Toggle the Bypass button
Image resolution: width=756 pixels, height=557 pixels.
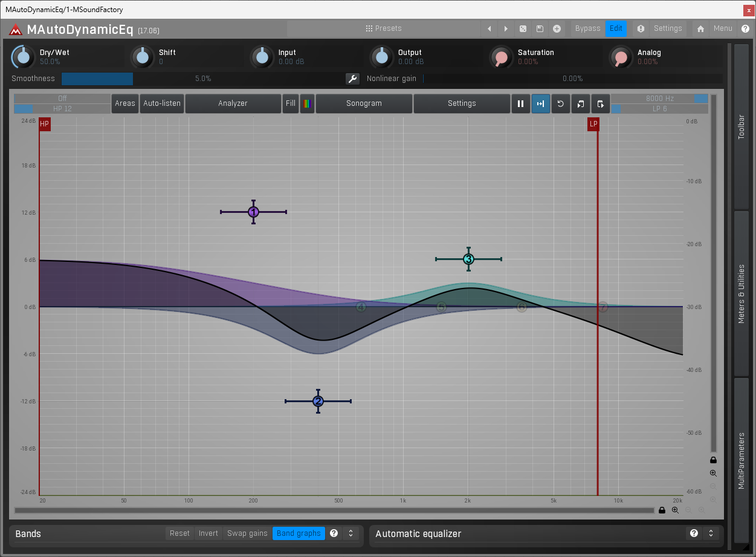point(587,28)
